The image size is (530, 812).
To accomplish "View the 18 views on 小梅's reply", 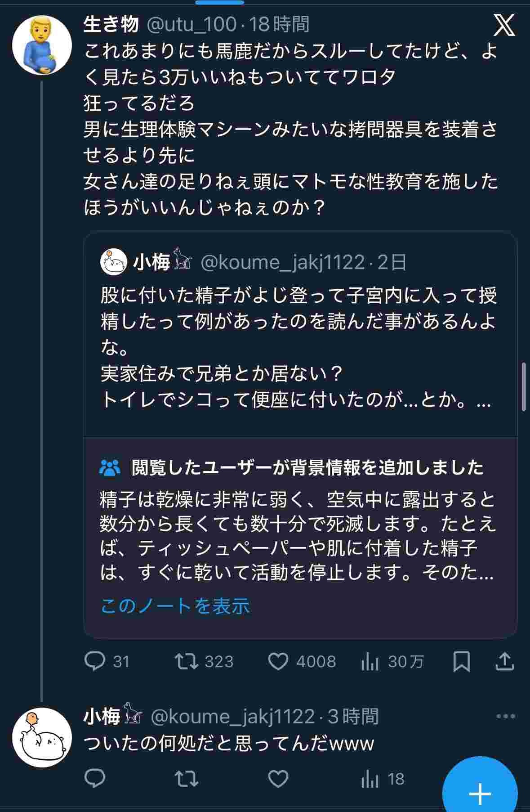I will (383, 779).
